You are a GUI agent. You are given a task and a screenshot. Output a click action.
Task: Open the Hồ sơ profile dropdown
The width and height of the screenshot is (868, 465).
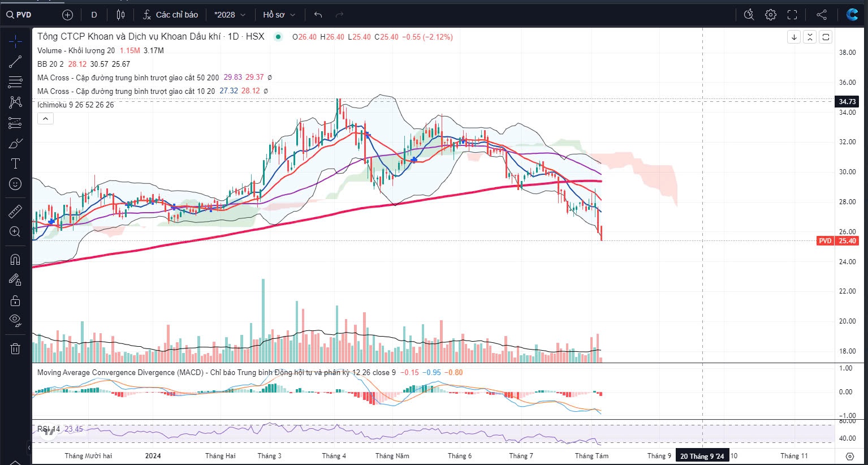[279, 15]
